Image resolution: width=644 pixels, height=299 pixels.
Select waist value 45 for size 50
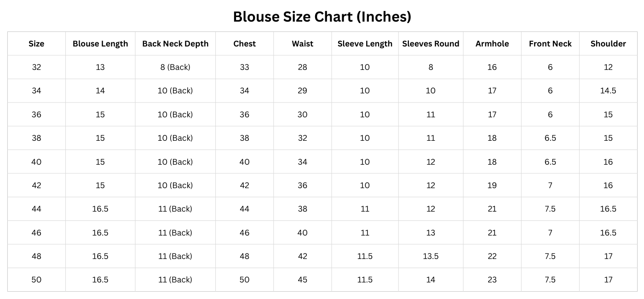pos(302,280)
